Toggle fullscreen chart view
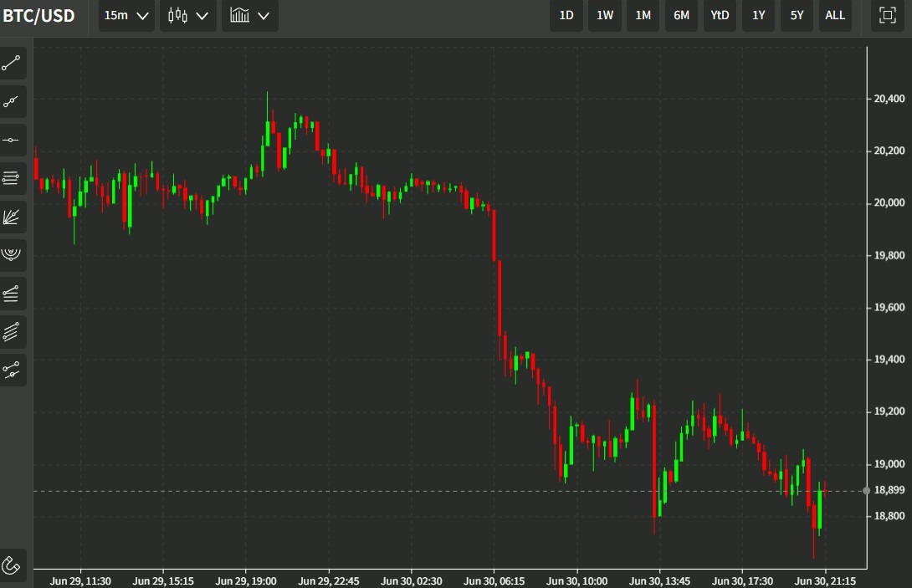 [x=887, y=15]
